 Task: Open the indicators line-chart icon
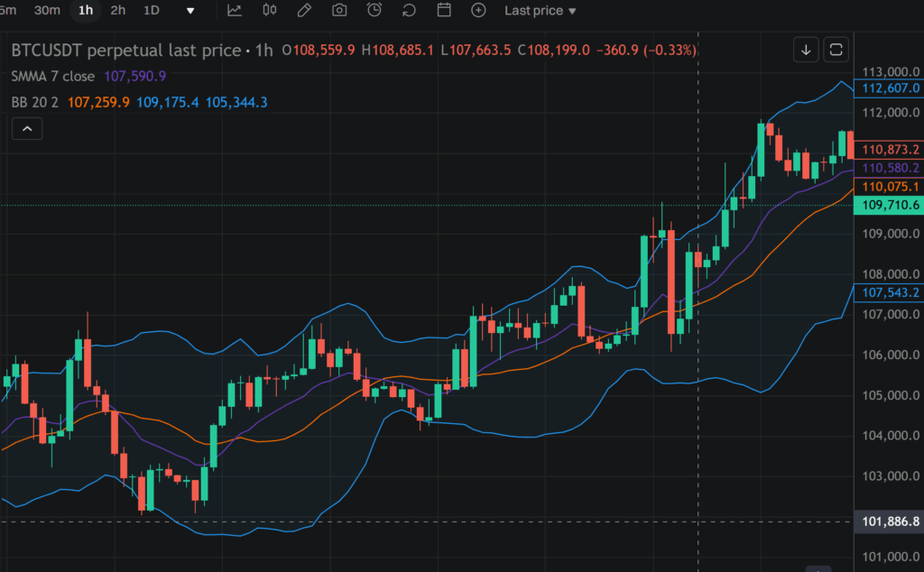tap(235, 11)
